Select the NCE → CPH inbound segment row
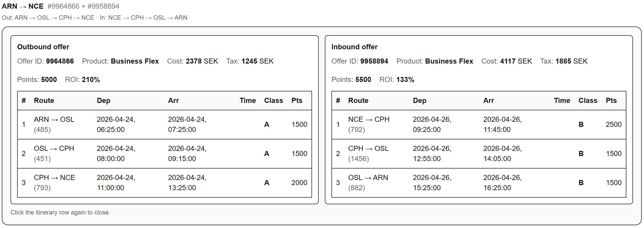Image resolution: width=644 pixels, height=228 pixels. pos(479,125)
